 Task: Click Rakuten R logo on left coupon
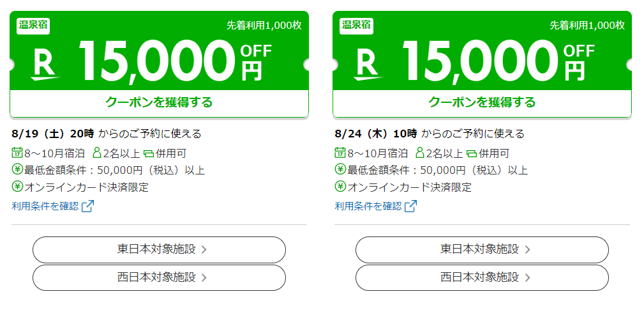(45, 66)
